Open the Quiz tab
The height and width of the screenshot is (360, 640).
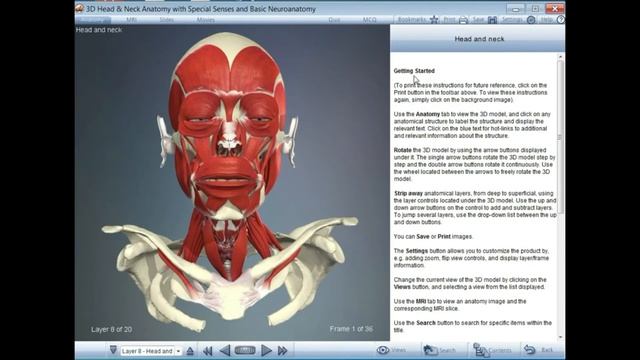point(334,20)
